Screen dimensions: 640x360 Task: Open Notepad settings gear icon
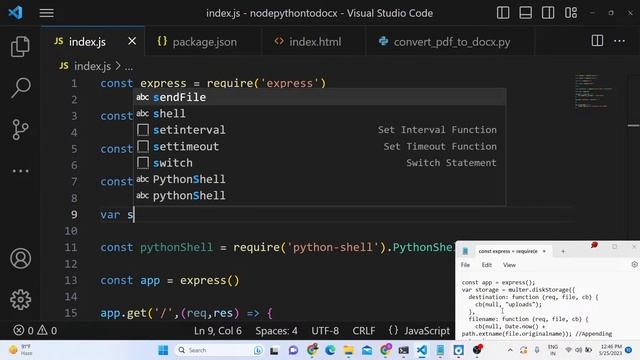tap(635, 264)
